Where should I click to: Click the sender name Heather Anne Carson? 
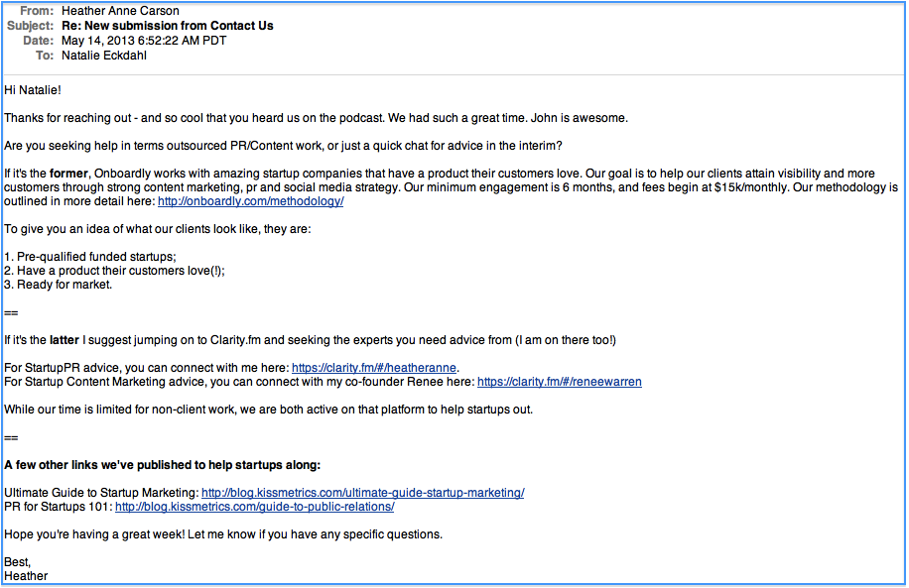point(121,11)
